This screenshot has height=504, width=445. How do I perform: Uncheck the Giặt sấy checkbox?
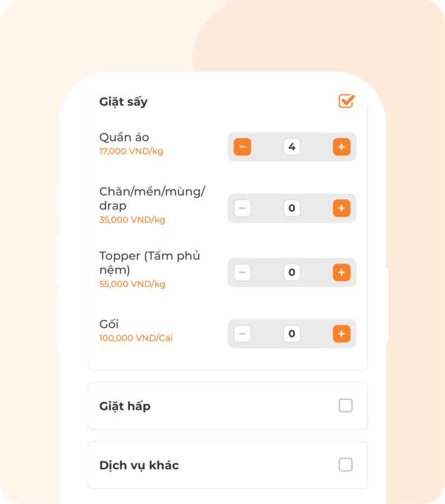point(346,101)
